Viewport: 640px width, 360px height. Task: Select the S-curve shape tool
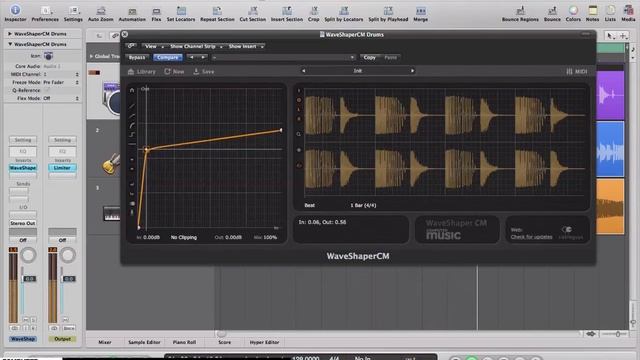pos(132,134)
